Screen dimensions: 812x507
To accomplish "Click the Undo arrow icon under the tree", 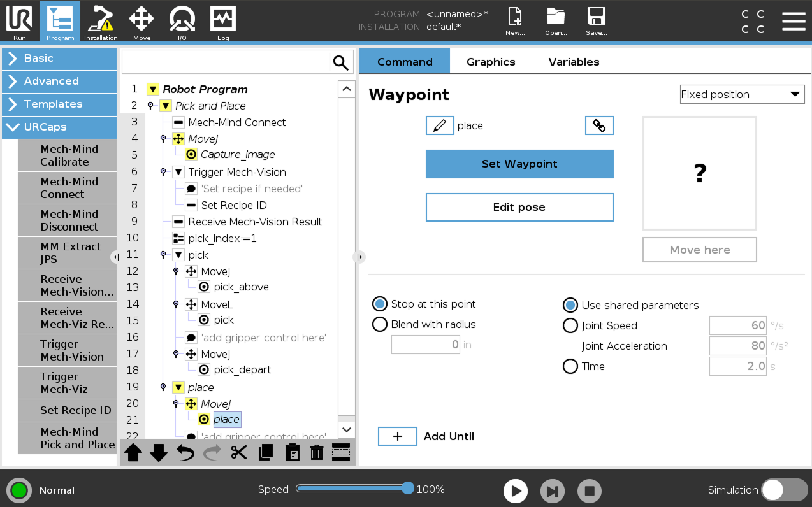I will click(x=185, y=452).
